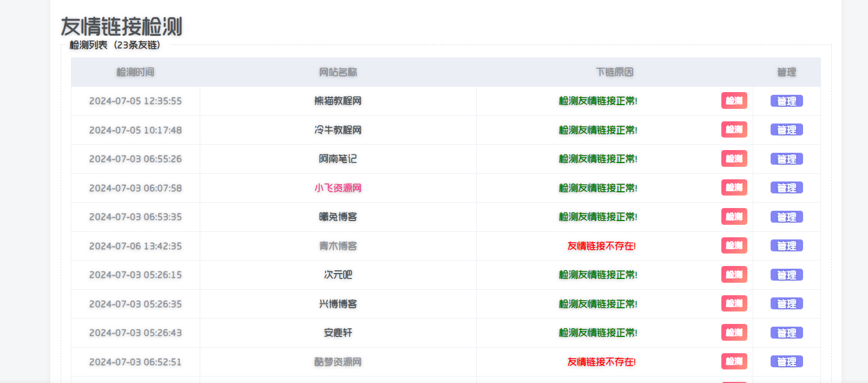Open 管理 for 阿南笔记 row

click(x=786, y=159)
